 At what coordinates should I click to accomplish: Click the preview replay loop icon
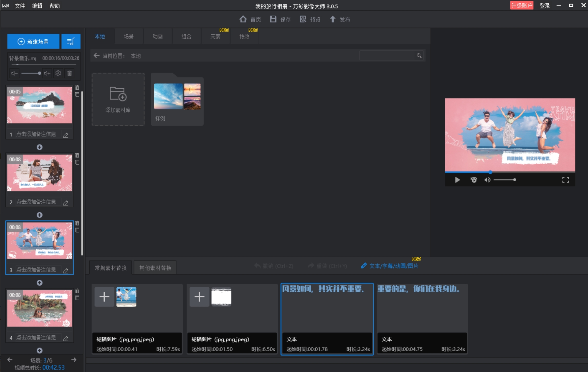474,180
